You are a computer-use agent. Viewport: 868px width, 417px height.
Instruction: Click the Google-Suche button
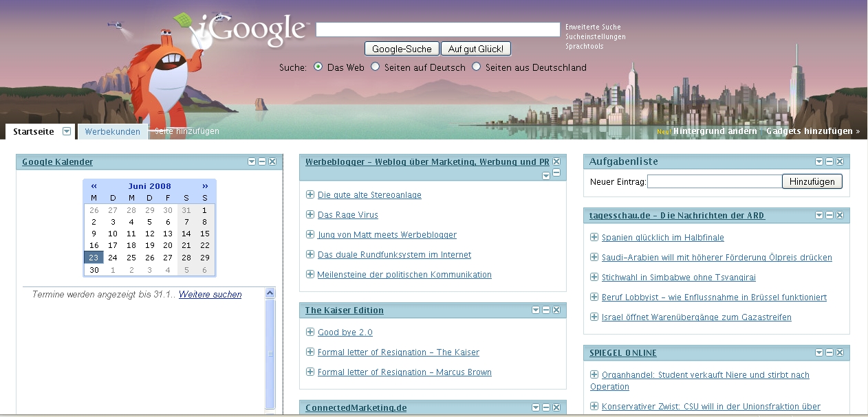[402, 49]
